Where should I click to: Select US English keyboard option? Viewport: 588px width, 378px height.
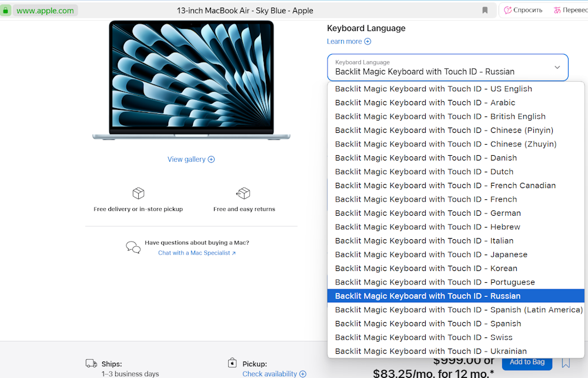(x=456, y=89)
